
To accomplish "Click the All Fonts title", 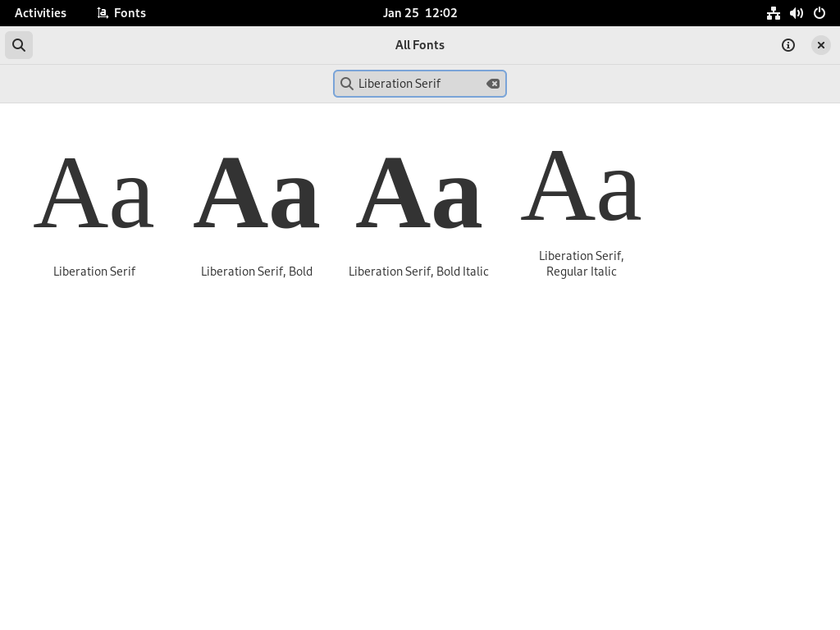I will coord(420,45).
